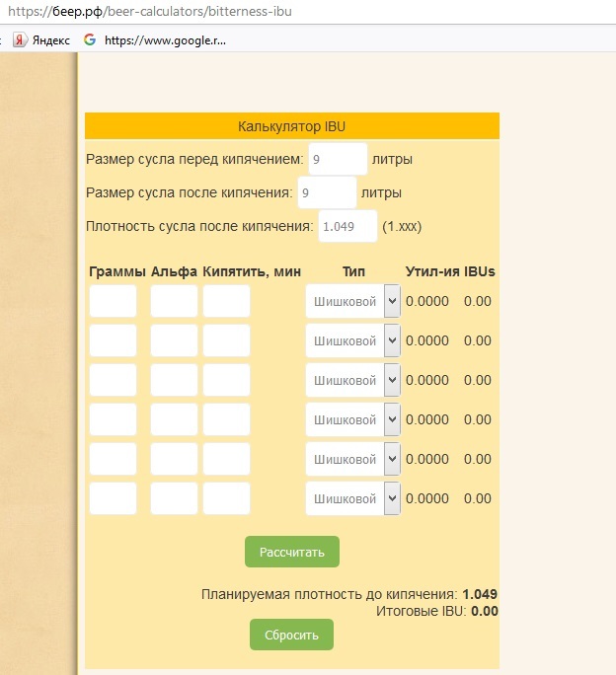This screenshot has width=616, height=675.
Task: Click the pre-boil wort size field
Action: click(x=337, y=159)
